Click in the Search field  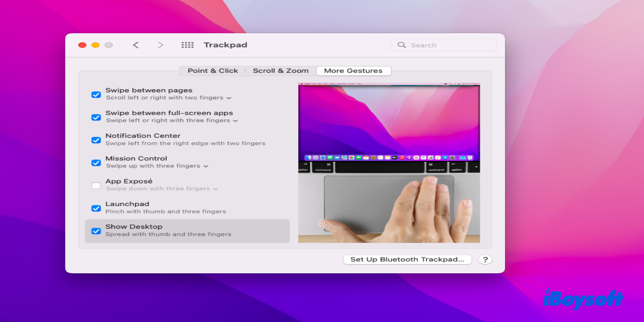point(444,45)
